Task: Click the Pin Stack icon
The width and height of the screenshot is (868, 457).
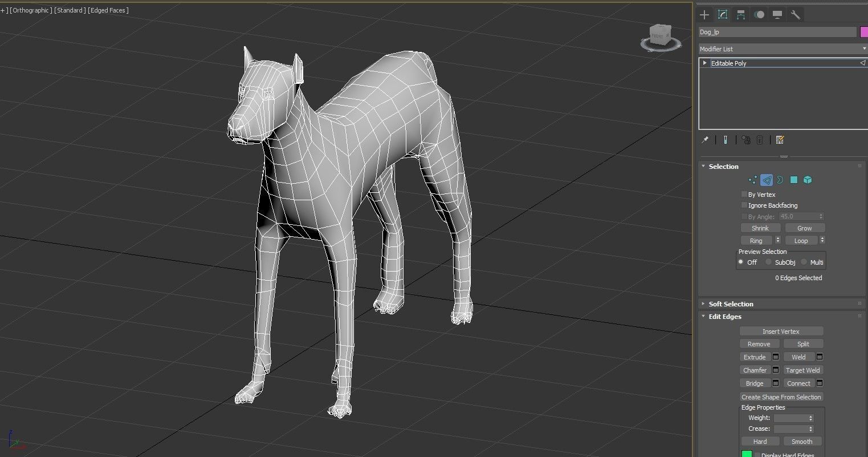Action: pyautogui.click(x=705, y=140)
